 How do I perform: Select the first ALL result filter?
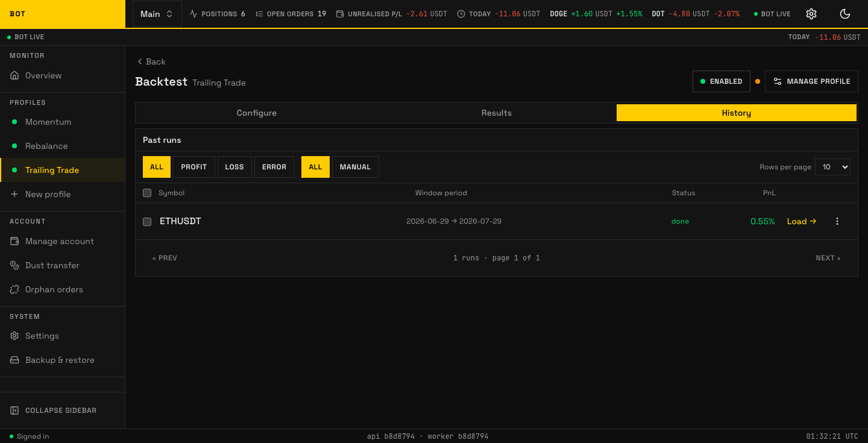click(157, 167)
